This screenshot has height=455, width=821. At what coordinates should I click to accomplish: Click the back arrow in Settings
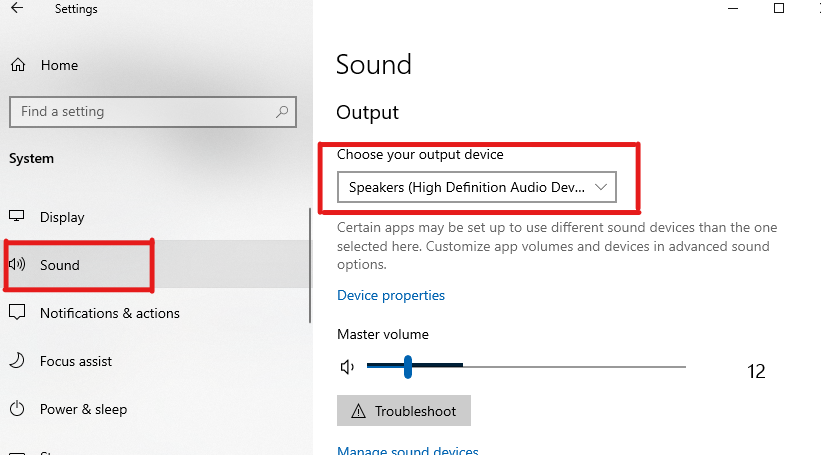16,9
